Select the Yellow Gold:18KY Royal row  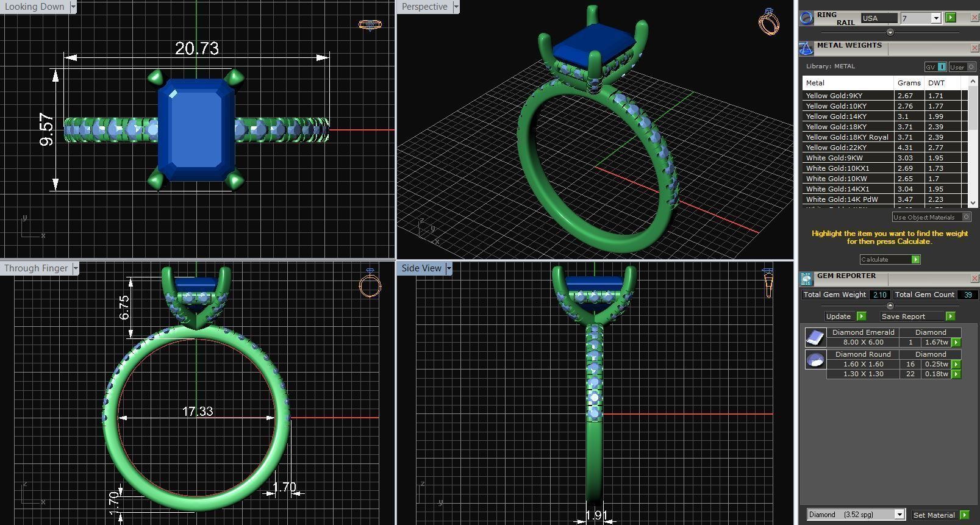[885, 137]
